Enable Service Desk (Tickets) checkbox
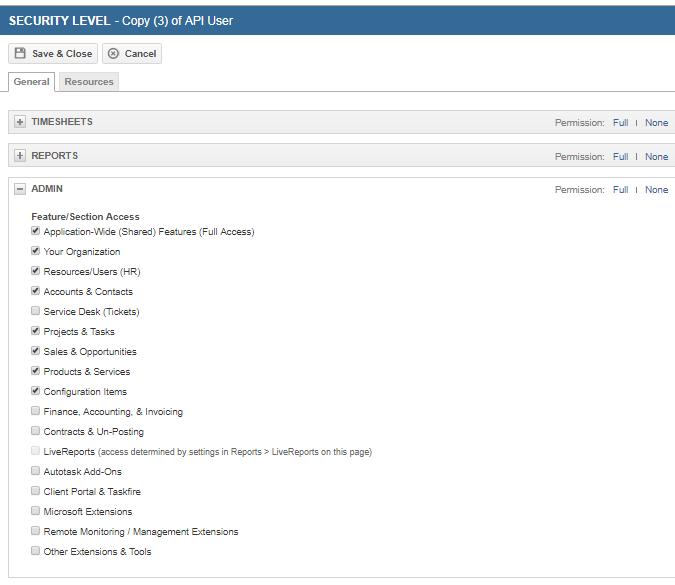 pyautogui.click(x=36, y=311)
